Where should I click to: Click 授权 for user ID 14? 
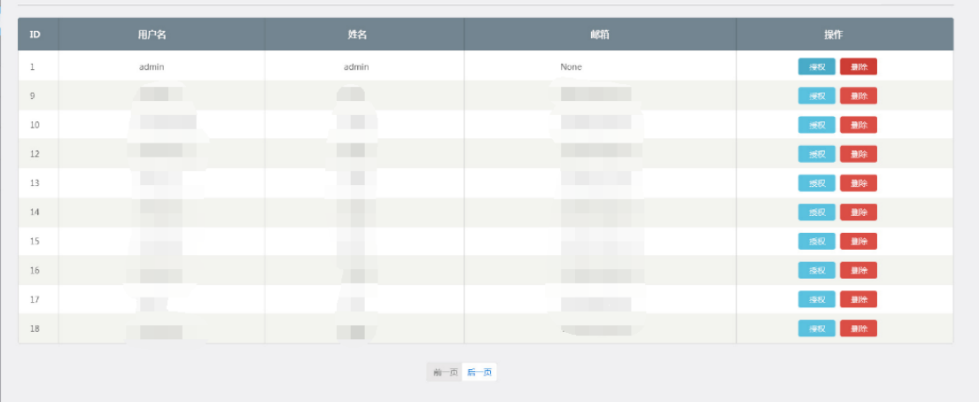[816, 213]
